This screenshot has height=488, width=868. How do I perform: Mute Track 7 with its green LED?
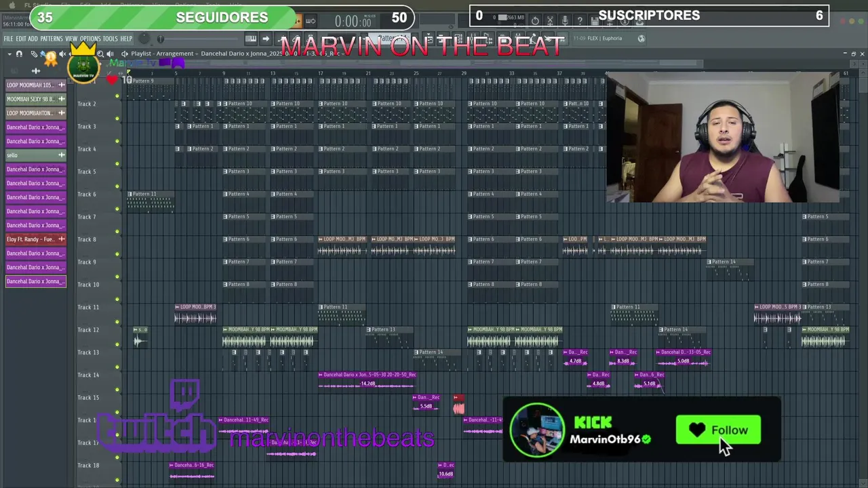(117, 231)
